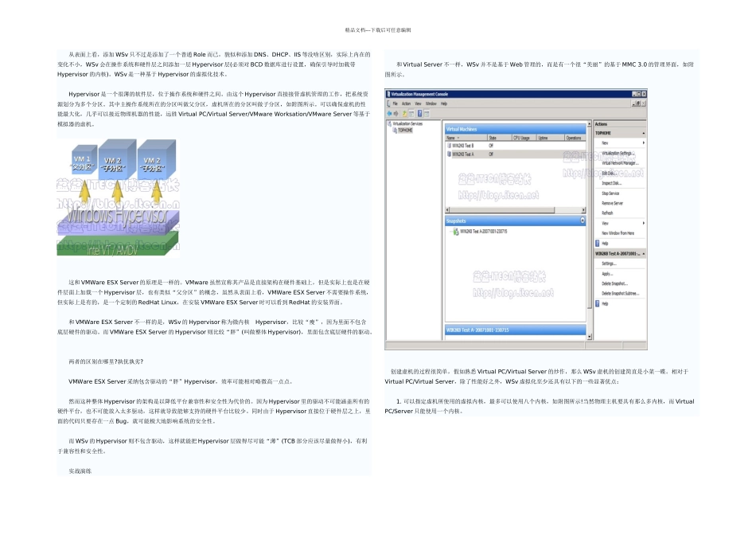Maximize the Virtualization Management Console window

click(x=639, y=94)
